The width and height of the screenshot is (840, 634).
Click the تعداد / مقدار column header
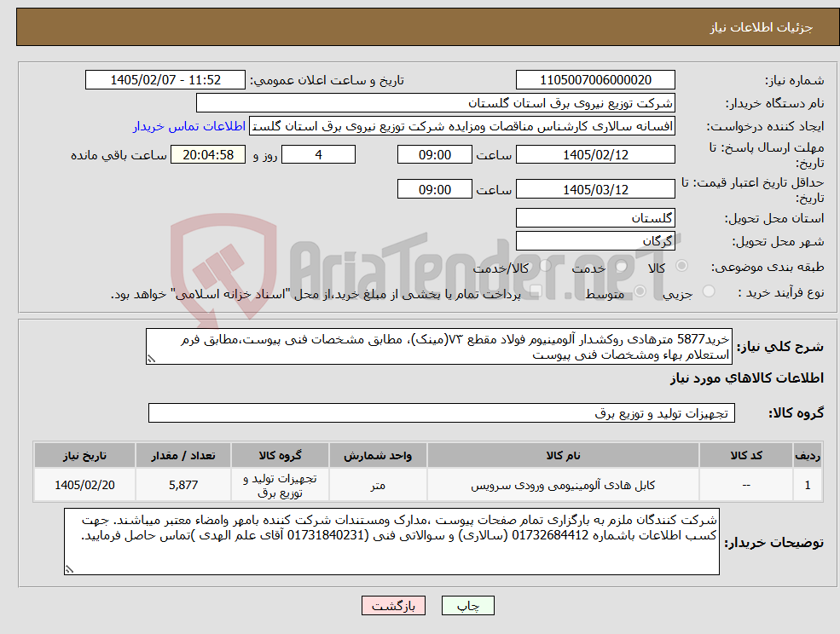(183, 455)
